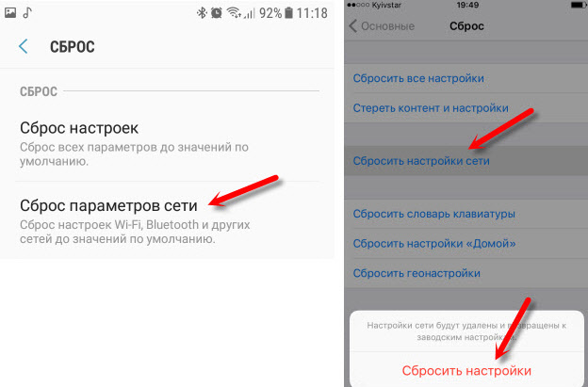Select Сбросить словарь клавиатуры
The width and height of the screenshot is (588, 387).
465,214
